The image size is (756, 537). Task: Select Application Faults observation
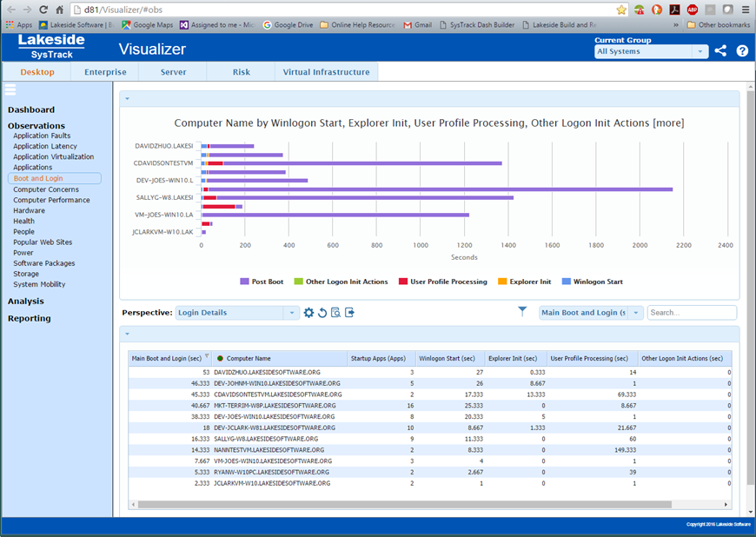[42, 136]
